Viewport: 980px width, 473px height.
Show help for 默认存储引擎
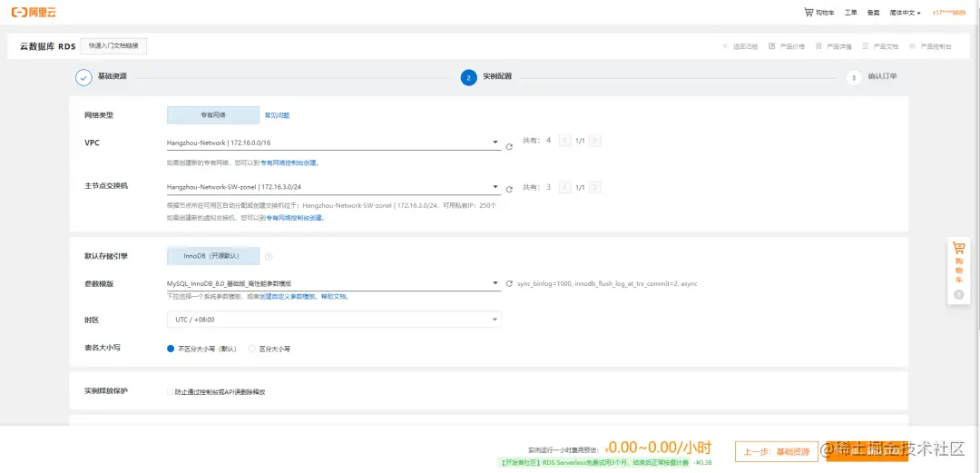coord(269,256)
